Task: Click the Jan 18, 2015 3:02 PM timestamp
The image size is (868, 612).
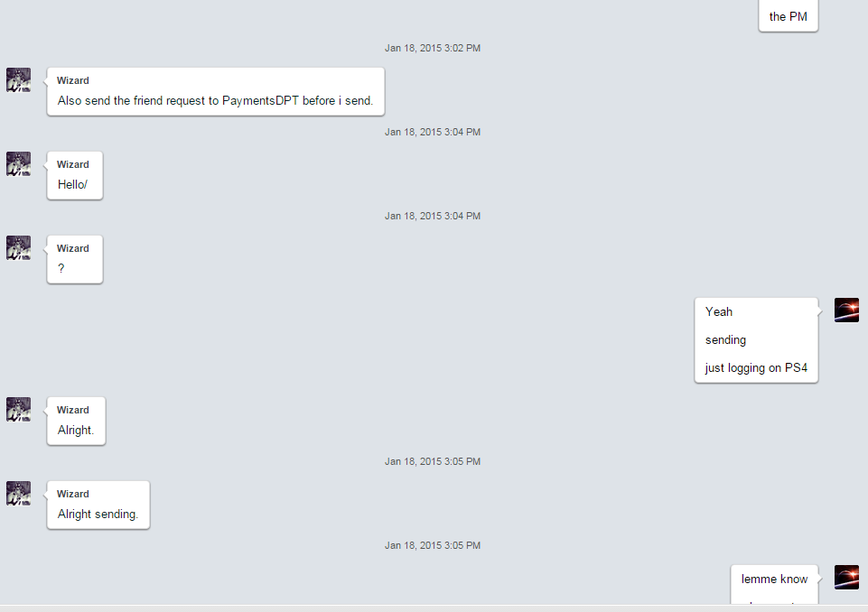Action: coord(433,48)
